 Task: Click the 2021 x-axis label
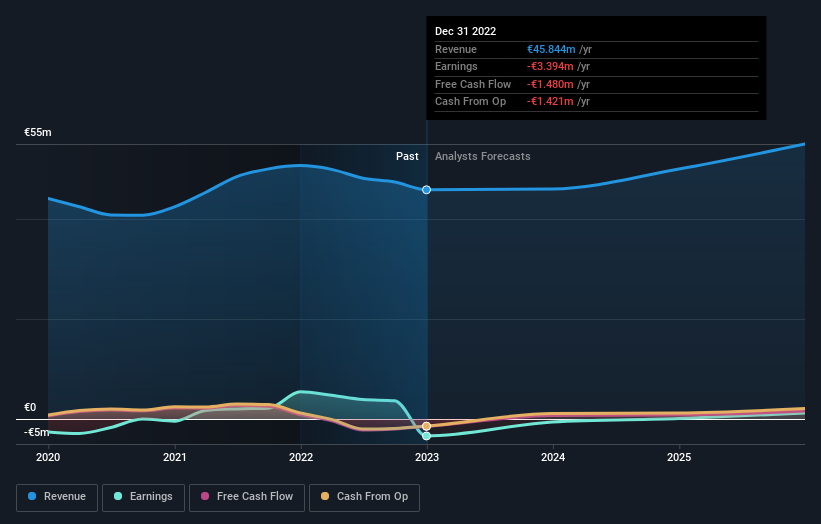[174, 457]
